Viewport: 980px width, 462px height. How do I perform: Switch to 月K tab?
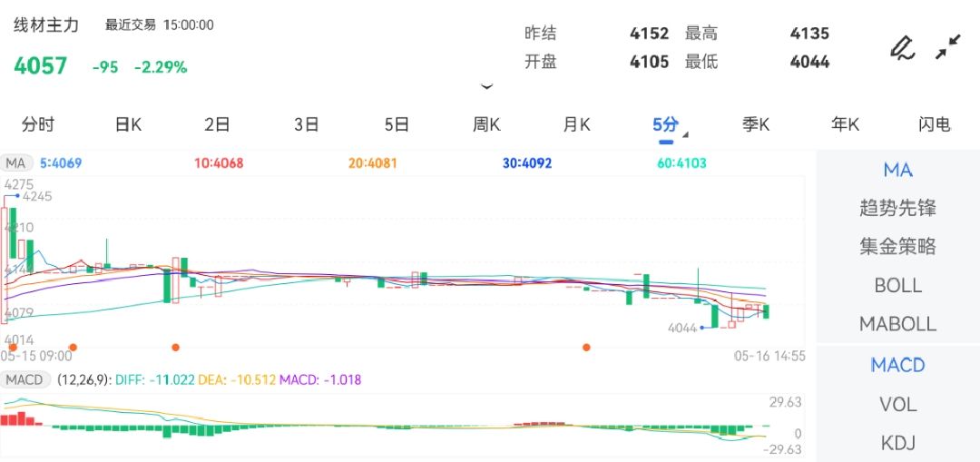click(x=576, y=123)
